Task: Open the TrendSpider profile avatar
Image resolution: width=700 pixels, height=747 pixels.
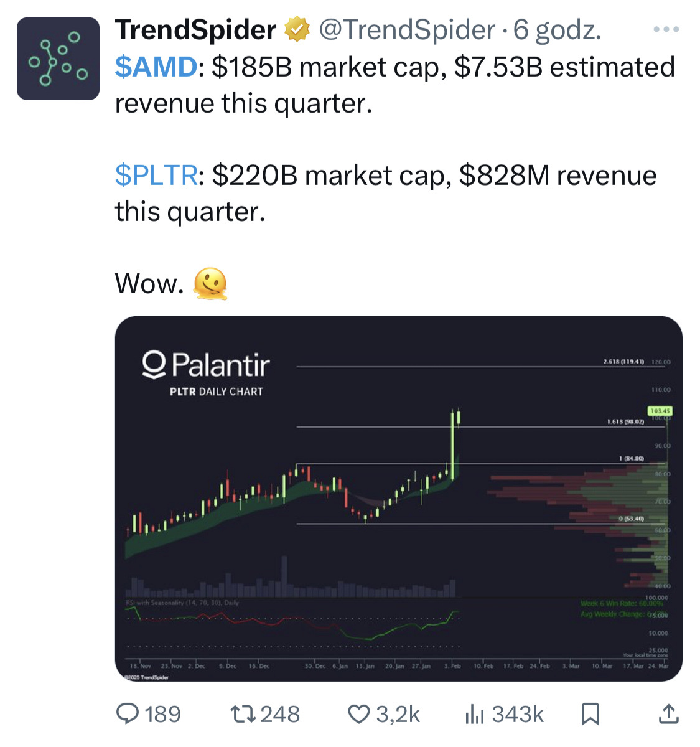Action: pos(58,59)
